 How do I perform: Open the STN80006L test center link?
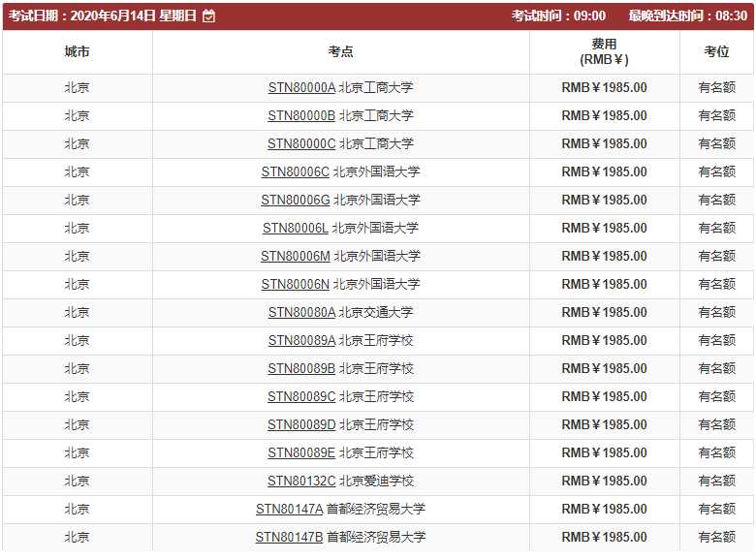(296, 229)
